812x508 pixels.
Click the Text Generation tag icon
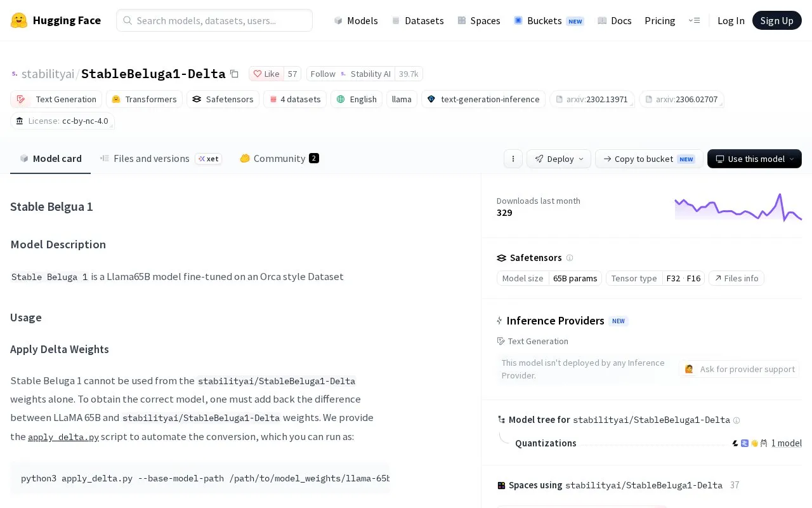(x=22, y=99)
